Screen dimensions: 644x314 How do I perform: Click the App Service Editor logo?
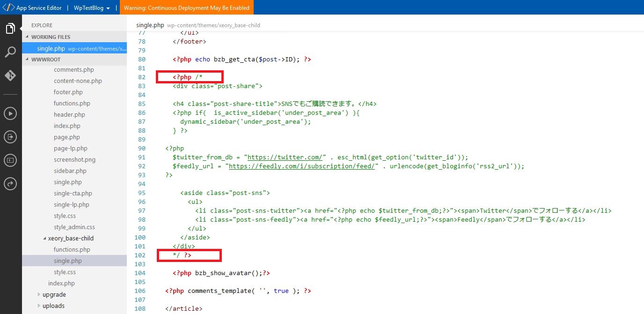(7, 7)
